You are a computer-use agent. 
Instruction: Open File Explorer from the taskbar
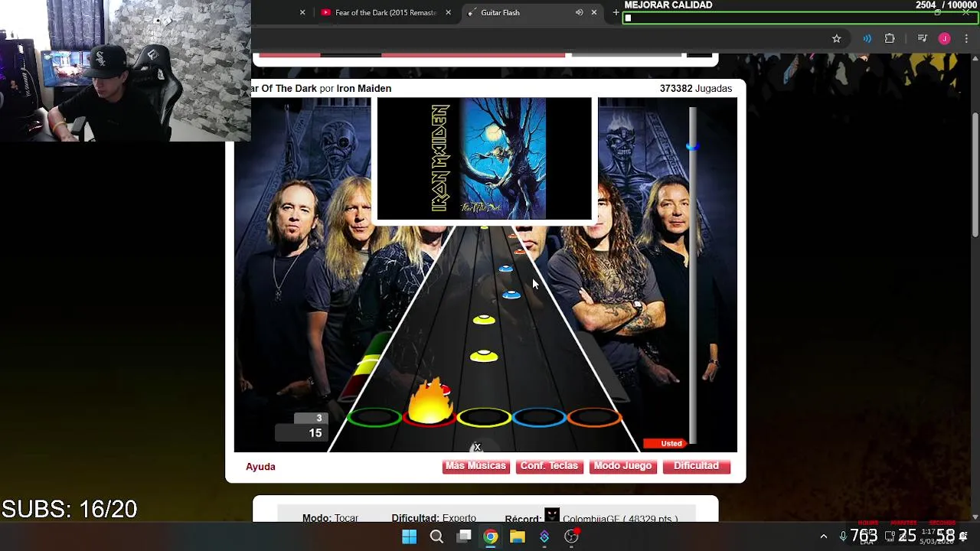(x=518, y=536)
